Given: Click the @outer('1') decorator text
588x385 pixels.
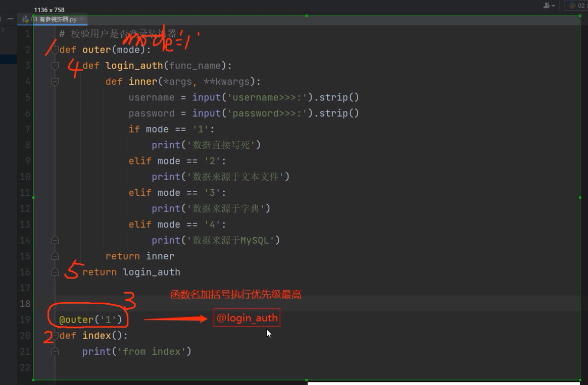Looking at the screenshot, I should pyautogui.click(x=90, y=319).
